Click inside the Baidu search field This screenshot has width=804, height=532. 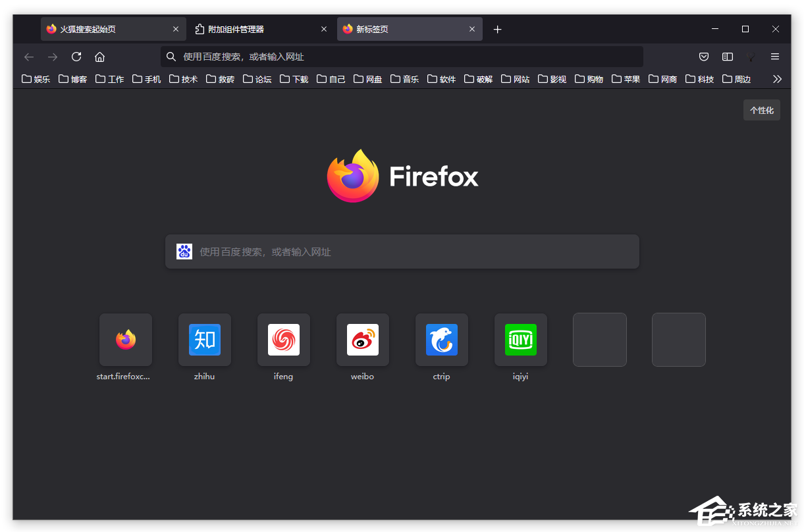402,251
